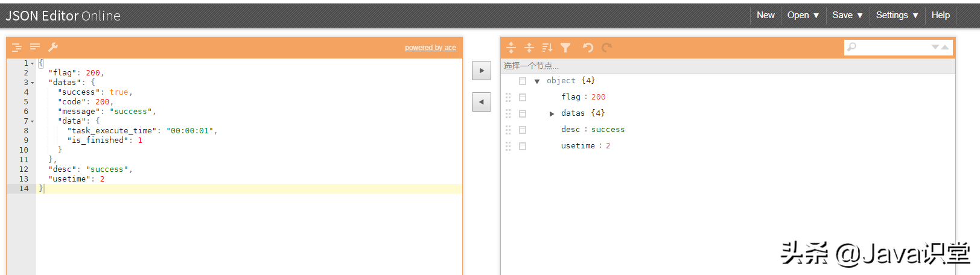The image size is (980, 275).
Task: Follow the 'powered by ace' link
Action: tap(430, 48)
